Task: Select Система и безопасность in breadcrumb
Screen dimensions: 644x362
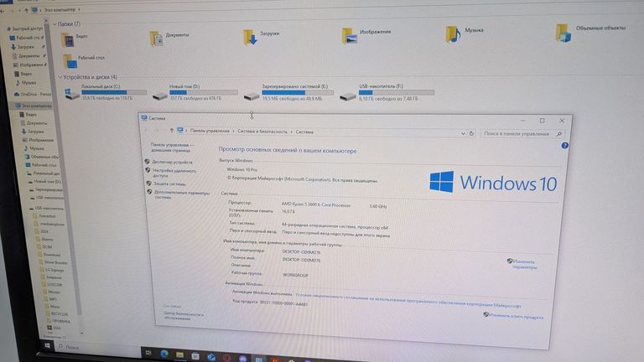Action: 263,132
